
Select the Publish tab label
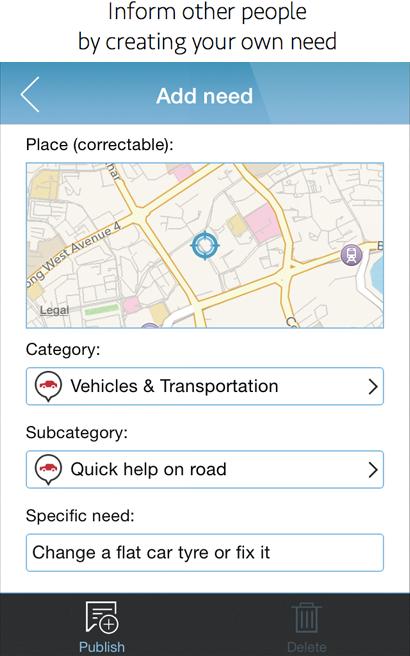click(102, 647)
